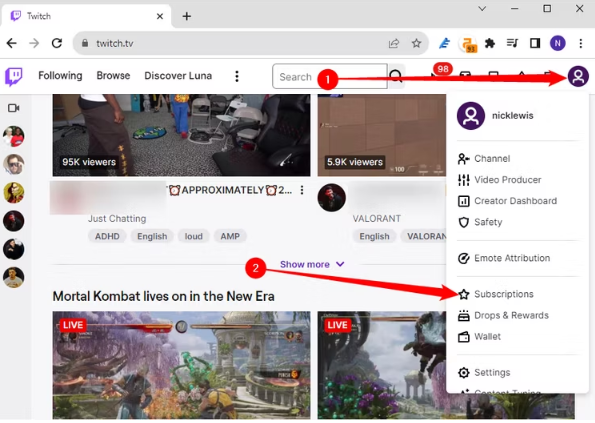595x423 pixels.
Task: Click the Search input field
Action: (330, 76)
